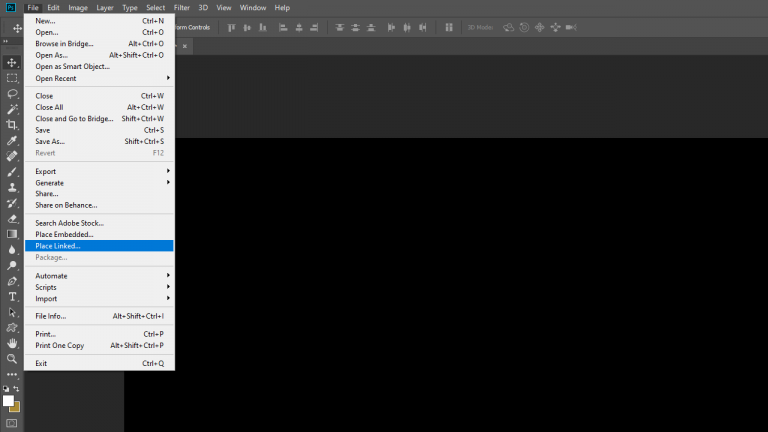
Task: Click Align Bottom Edges icon
Action: [263, 27]
